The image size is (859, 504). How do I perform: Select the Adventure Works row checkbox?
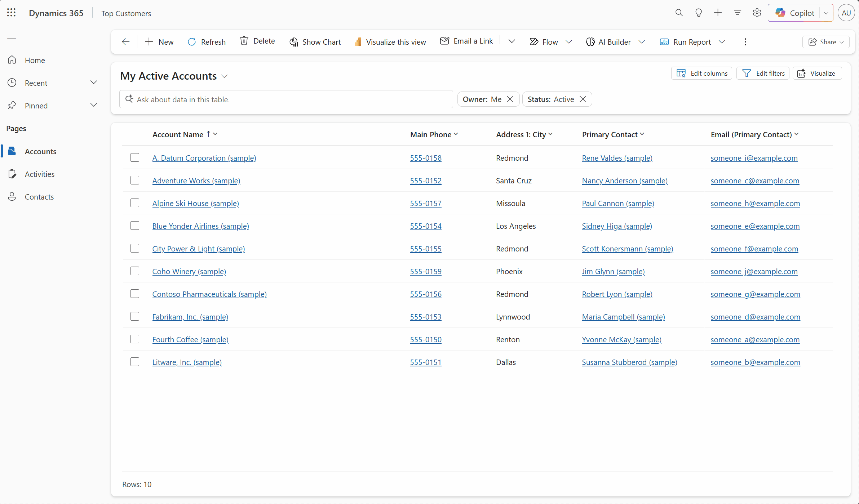coord(135,180)
